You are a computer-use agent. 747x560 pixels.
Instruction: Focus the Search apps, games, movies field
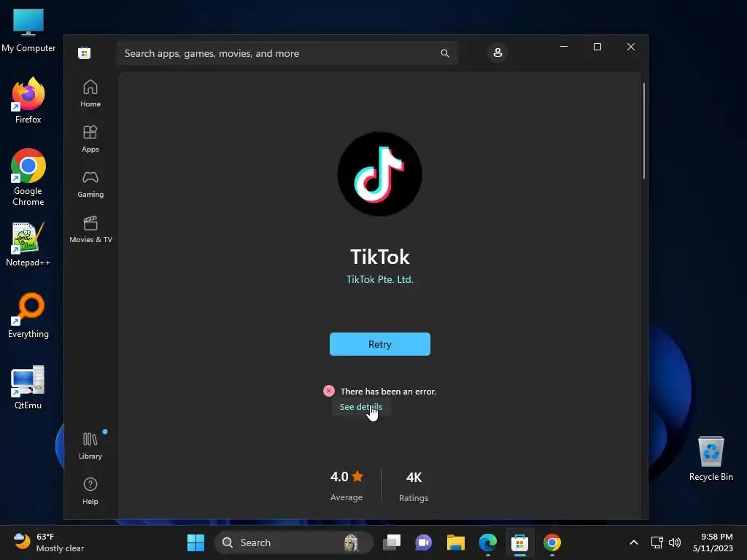287,52
